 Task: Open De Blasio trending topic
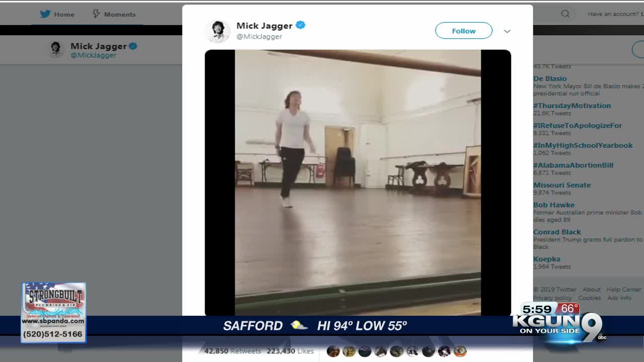(550, 78)
